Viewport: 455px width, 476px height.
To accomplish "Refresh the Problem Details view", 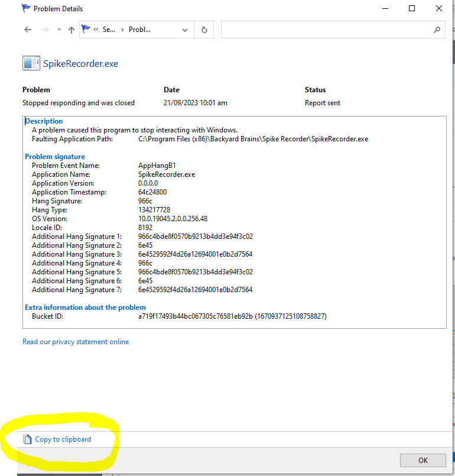I will click(204, 30).
